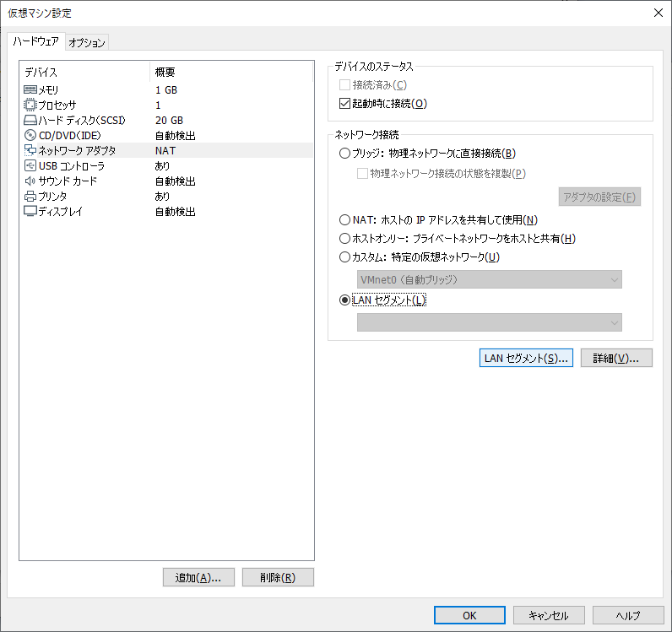Click the NAT summary value
Image resolution: width=672 pixels, height=632 pixels.
coord(165,151)
